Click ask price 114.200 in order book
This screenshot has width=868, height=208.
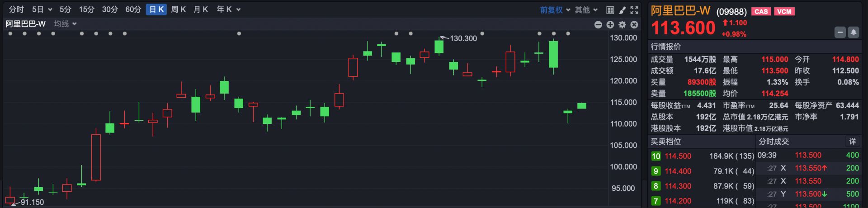(678, 201)
